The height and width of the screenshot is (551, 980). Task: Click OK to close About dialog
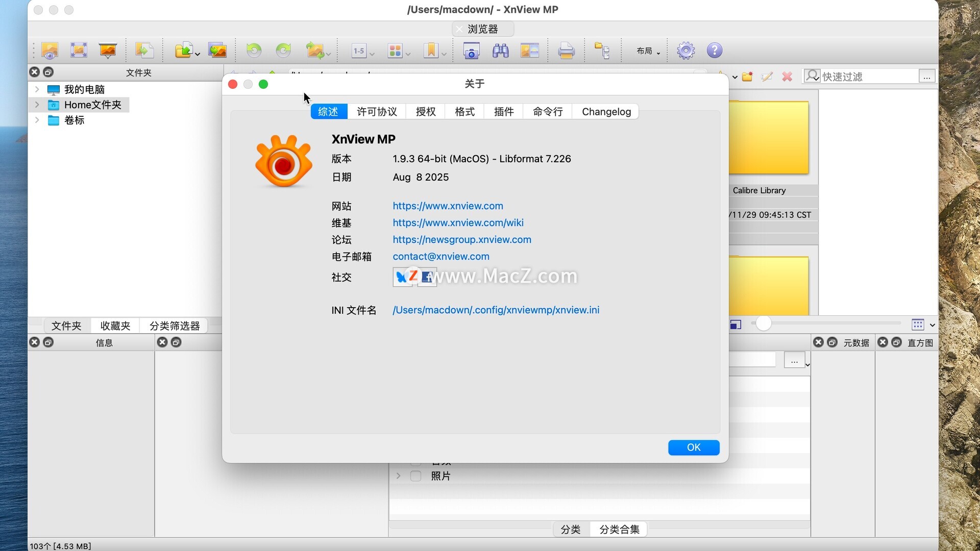[x=694, y=447]
